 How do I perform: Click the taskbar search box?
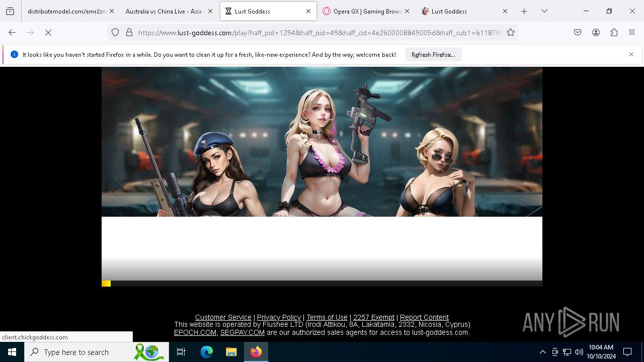point(97,352)
